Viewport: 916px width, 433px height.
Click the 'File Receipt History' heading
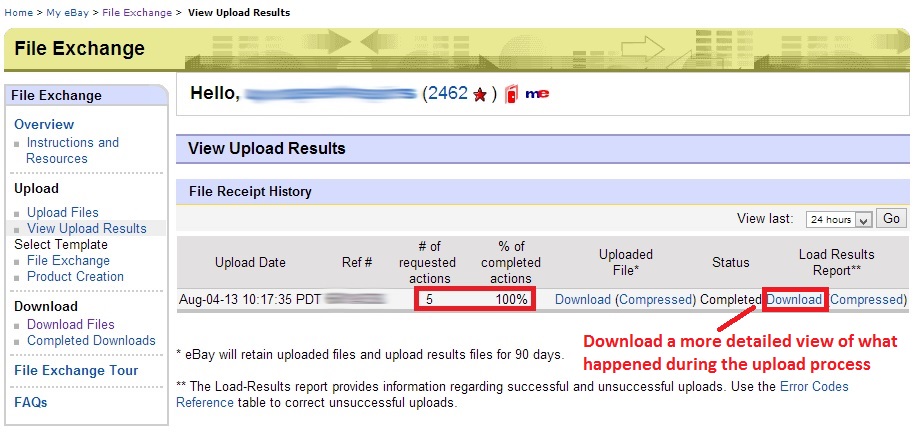(x=250, y=192)
